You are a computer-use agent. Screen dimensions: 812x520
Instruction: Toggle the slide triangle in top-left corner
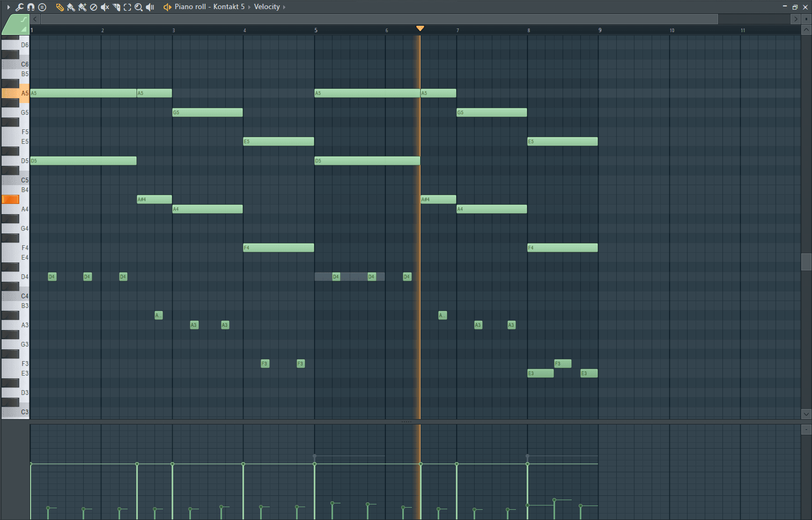(23, 29)
